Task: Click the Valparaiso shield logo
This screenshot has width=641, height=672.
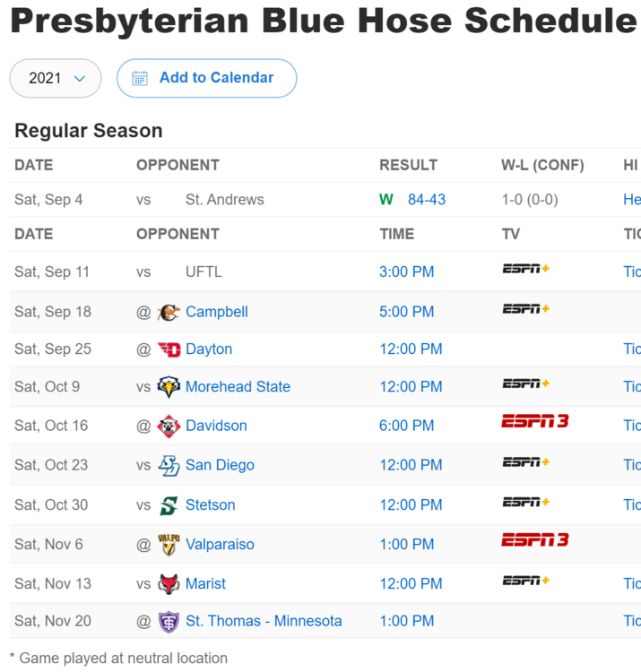Action: pos(169,544)
